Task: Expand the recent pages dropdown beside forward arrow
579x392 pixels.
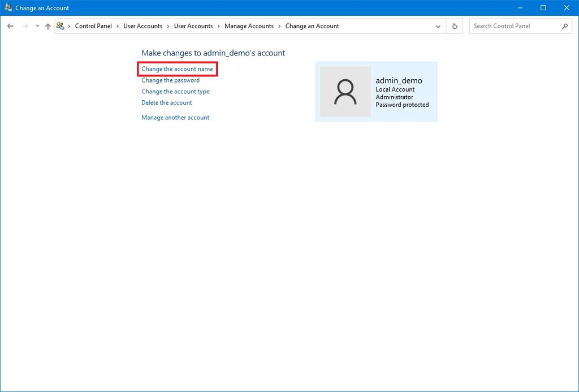Action: [37, 25]
